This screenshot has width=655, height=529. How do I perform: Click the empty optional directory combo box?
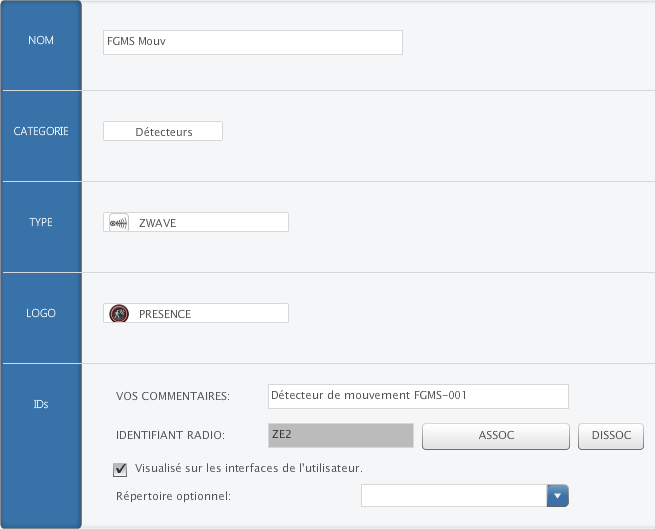click(x=454, y=495)
